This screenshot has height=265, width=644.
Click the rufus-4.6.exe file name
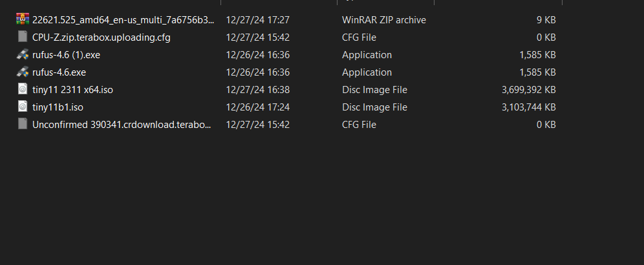[59, 72]
